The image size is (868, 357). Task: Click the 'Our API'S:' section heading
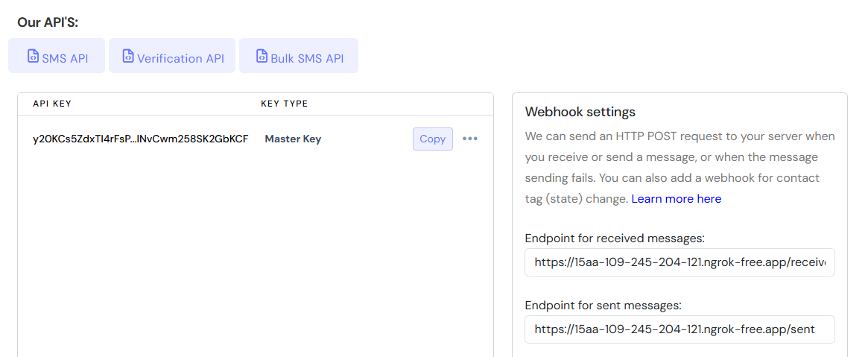pos(48,22)
